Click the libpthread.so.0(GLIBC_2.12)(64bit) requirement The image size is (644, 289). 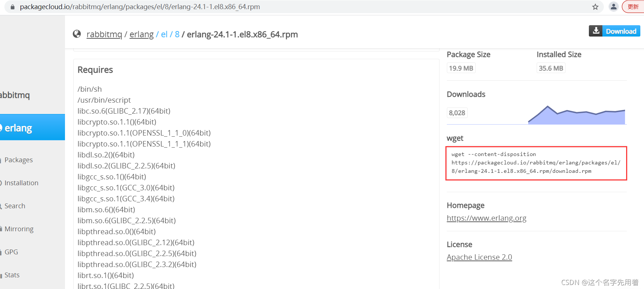pyautogui.click(x=136, y=243)
